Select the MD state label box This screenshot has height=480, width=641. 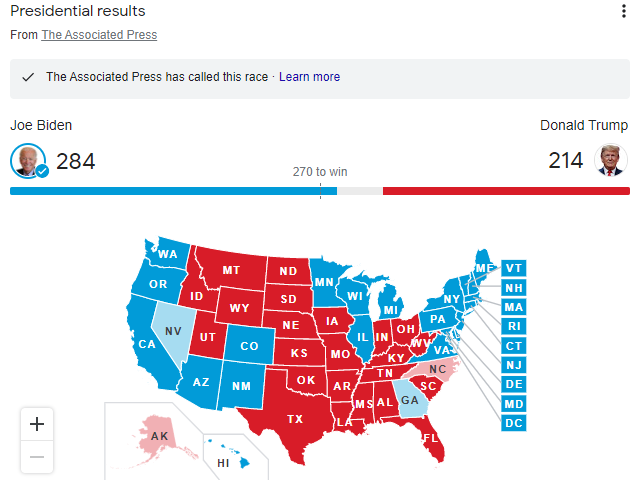[x=513, y=404]
